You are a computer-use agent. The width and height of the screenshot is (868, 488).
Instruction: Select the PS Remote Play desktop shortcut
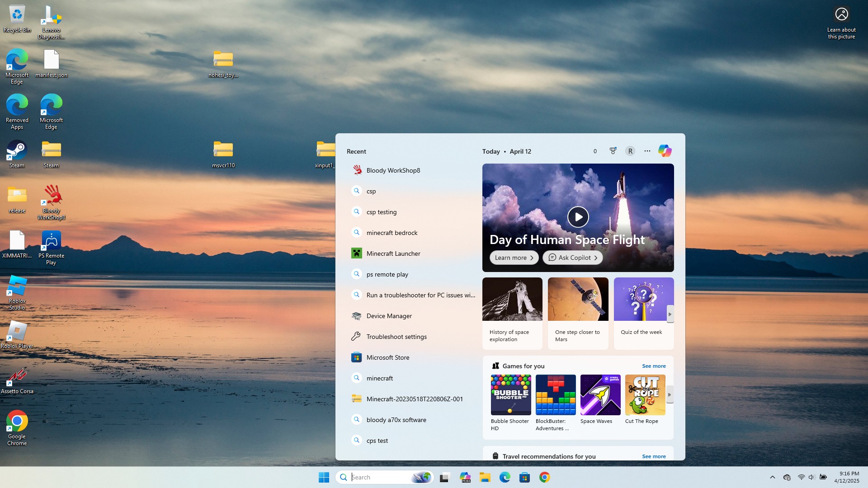[x=51, y=247]
